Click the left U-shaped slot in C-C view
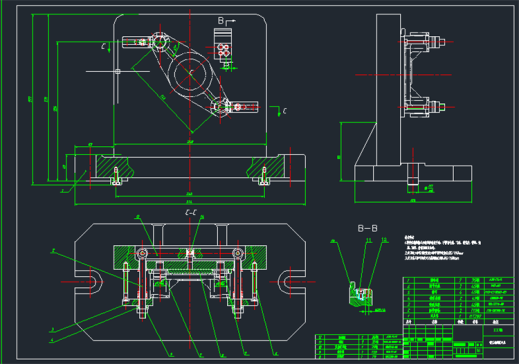Viewport: 519px width, 364px height. [x=88, y=282]
